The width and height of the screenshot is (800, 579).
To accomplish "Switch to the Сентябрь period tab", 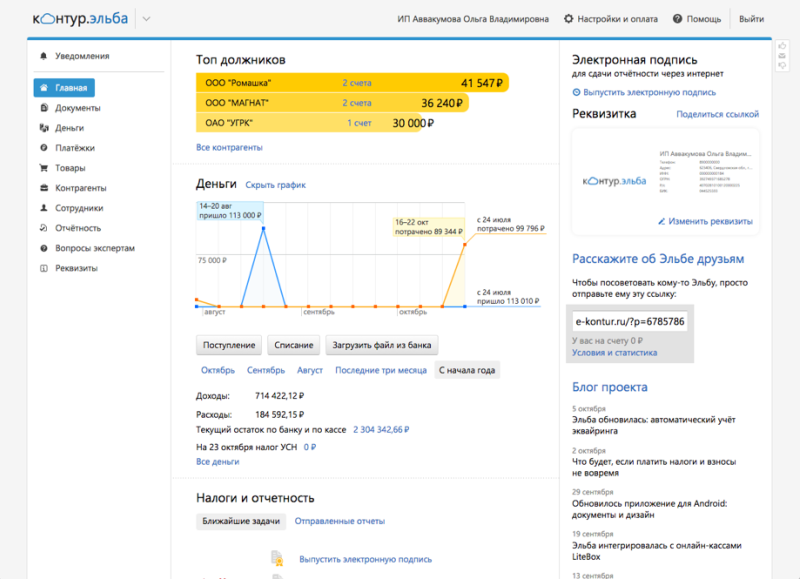I will (x=266, y=370).
